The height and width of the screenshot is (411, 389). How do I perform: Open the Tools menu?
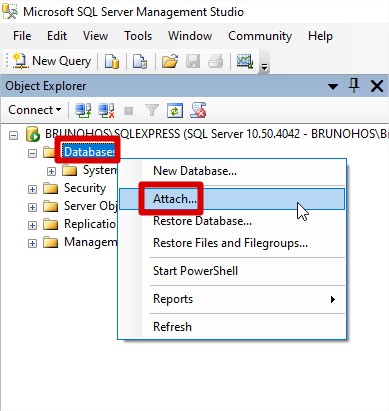coord(138,36)
